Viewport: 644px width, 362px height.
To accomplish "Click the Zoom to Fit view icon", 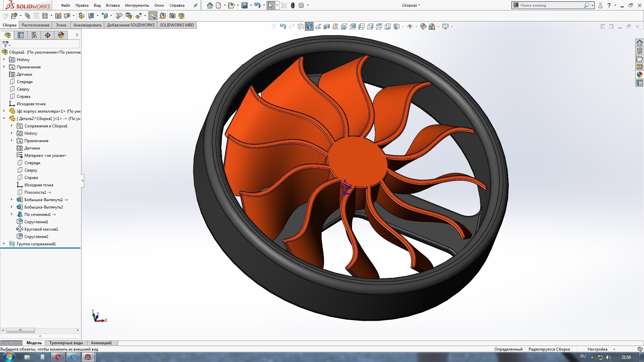I will [x=301, y=26].
